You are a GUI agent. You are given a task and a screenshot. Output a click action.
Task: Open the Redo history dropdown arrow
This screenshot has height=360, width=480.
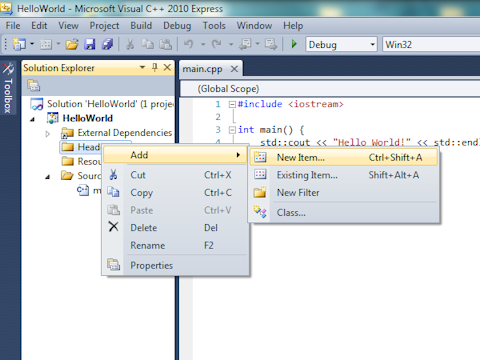pos(231,44)
